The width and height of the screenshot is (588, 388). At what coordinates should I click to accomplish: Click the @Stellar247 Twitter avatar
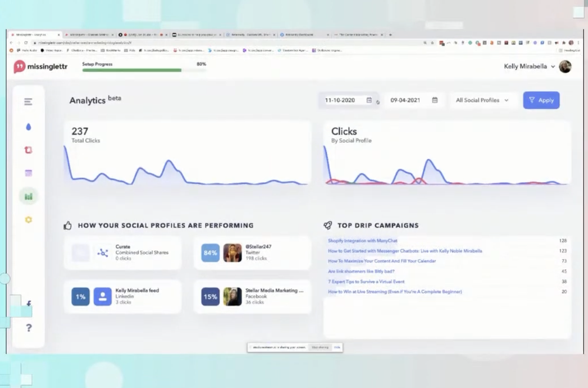(x=232, y=253)
